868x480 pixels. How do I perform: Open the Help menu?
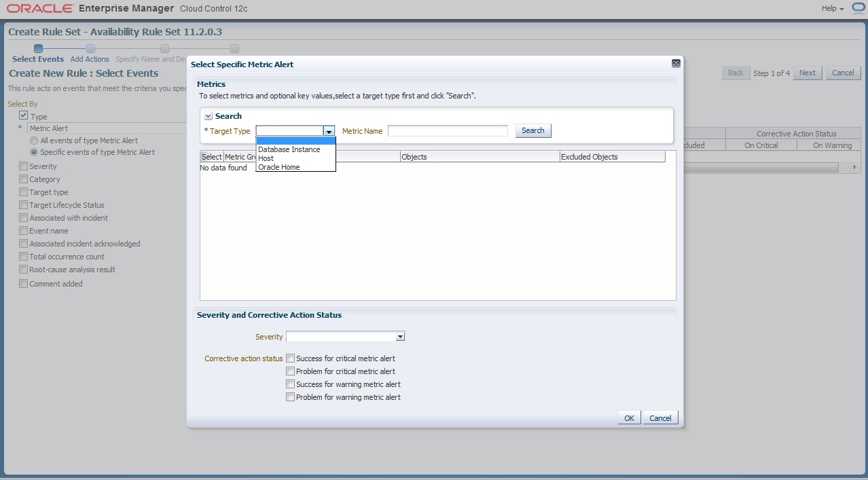click(832, 9)
